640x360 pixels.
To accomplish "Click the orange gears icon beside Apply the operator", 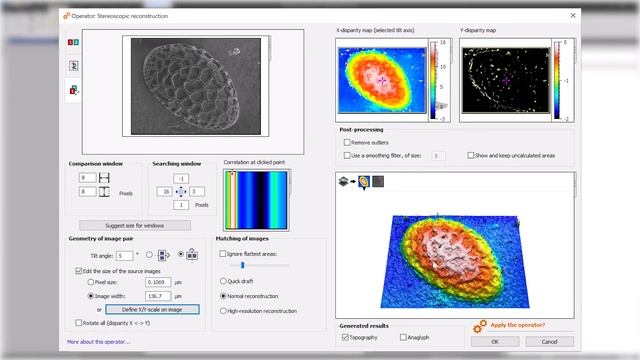I will 480,327.
